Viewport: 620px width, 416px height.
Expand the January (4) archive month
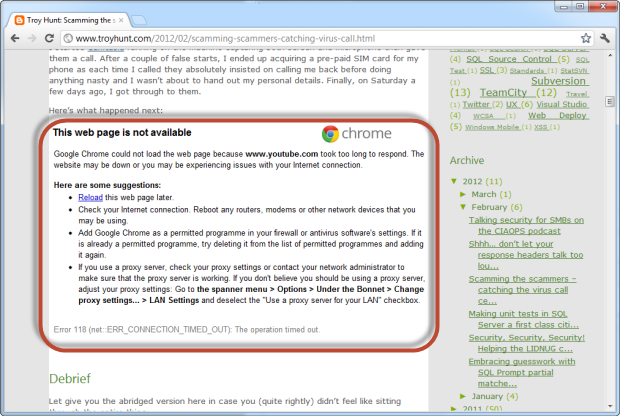pyautogui.click(x=463, y=396)
